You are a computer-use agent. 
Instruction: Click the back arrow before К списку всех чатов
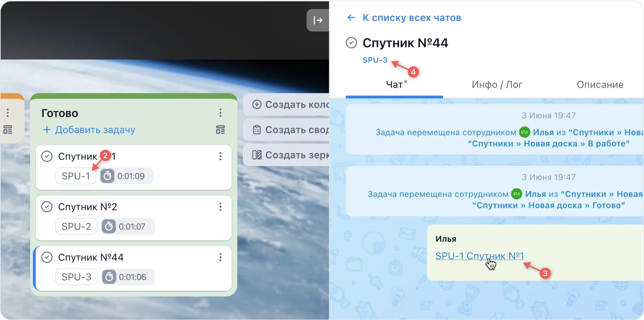tap(351, 18)
